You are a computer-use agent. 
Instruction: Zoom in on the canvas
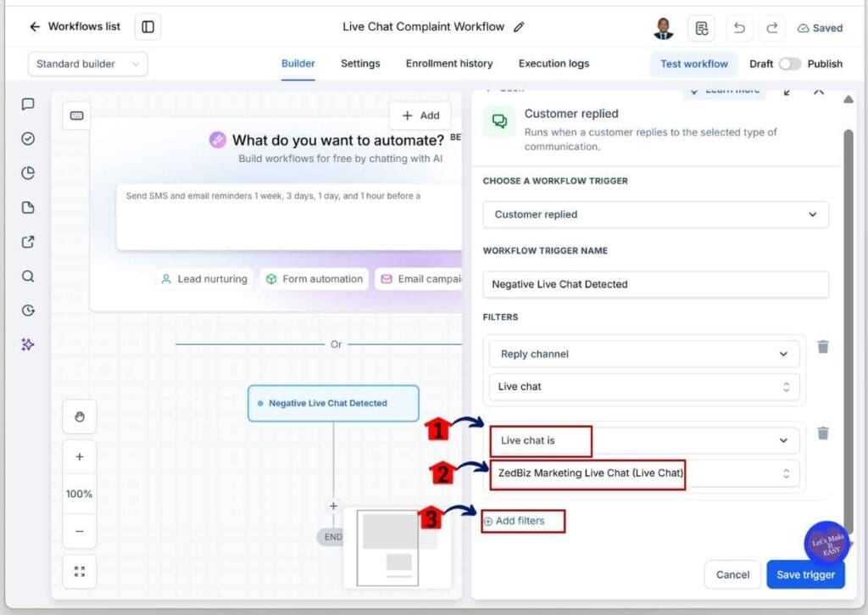[x=79, y=456]
